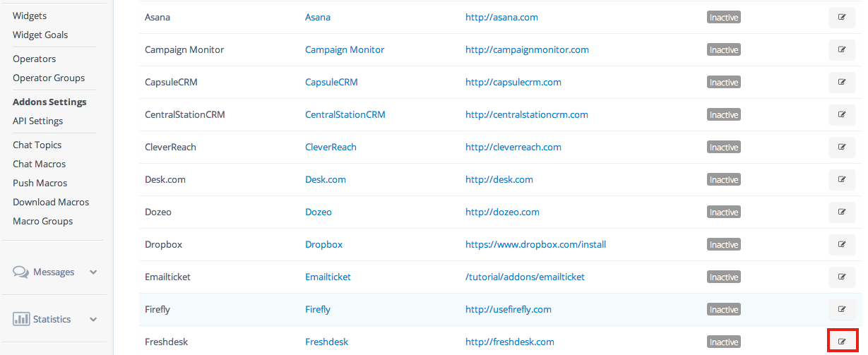Select Addons Settings in the sidebar
The width and height of the screenshot is (868, 355).
(49, 102)
